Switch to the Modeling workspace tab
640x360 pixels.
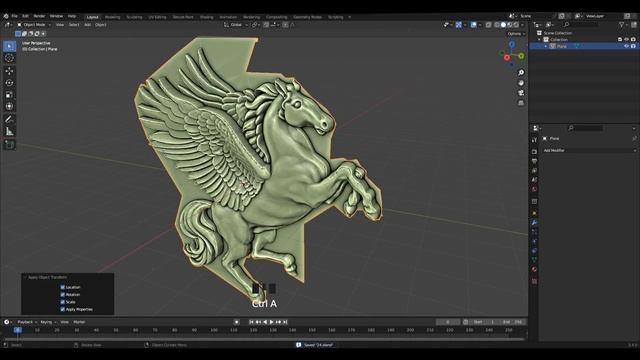click(113, 17)
